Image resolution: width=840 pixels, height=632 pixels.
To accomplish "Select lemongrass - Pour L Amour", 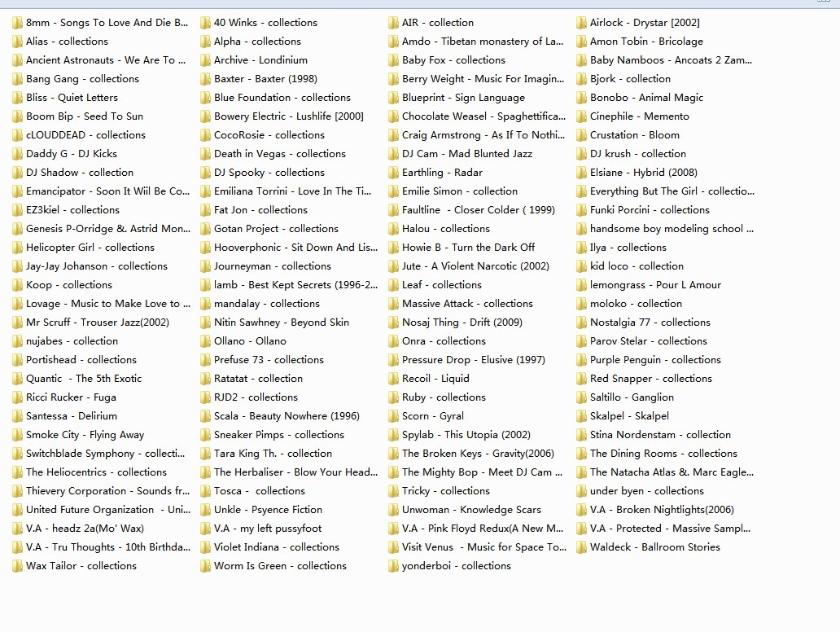I will [x=656, y=284].
